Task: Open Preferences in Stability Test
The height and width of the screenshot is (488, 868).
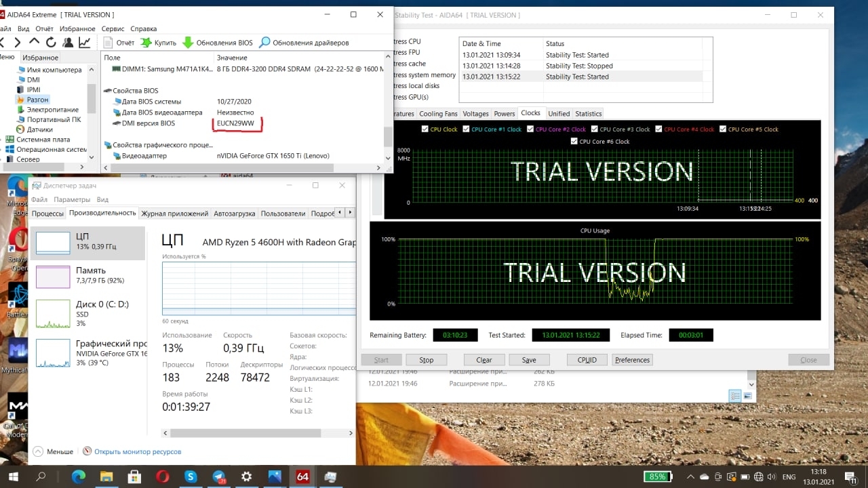Action: click(x=632, y=360)
